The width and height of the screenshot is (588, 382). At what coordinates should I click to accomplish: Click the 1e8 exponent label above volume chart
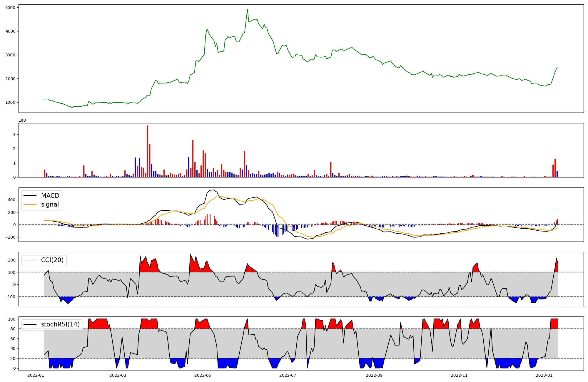[22, 120]
